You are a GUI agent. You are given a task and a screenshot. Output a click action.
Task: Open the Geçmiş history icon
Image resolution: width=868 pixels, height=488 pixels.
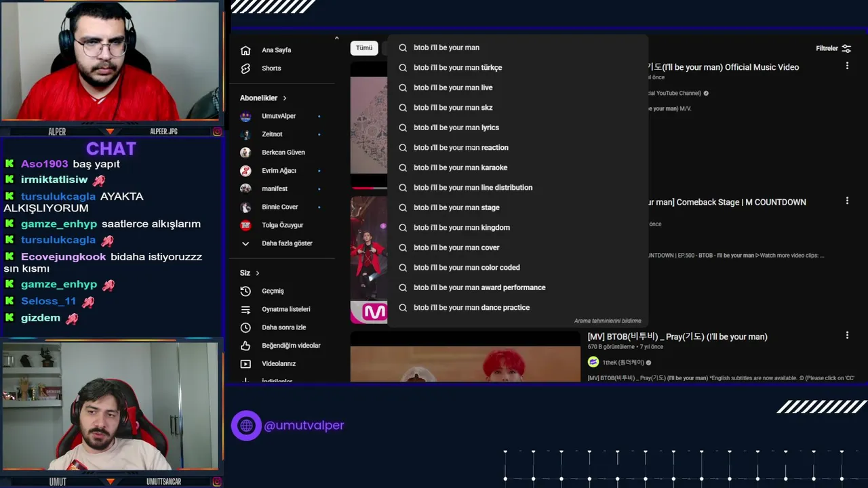point(245,291)
